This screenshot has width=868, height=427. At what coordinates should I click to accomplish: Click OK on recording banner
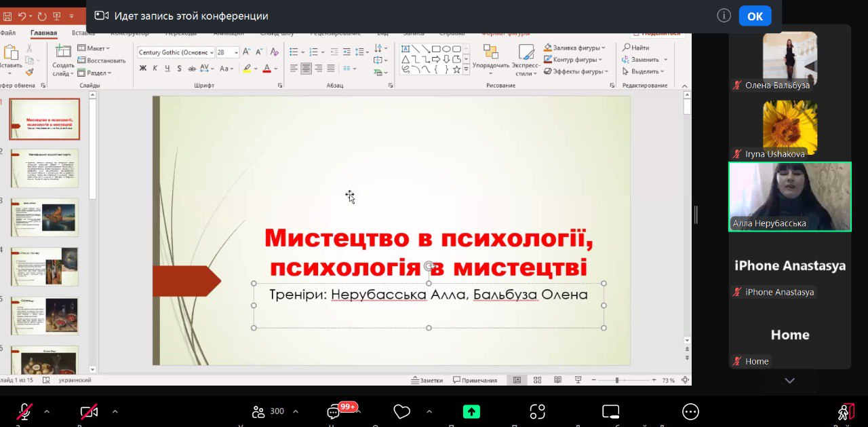click(x=755, y=16)
